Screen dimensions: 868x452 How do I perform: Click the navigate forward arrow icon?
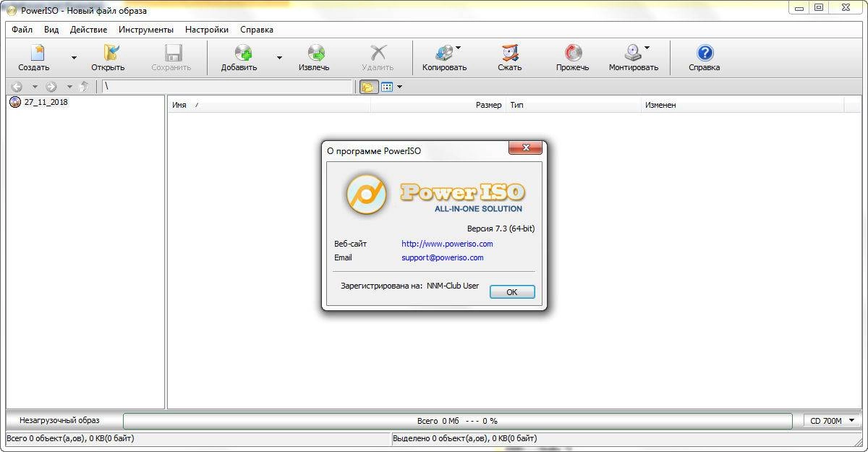(51, 87)
